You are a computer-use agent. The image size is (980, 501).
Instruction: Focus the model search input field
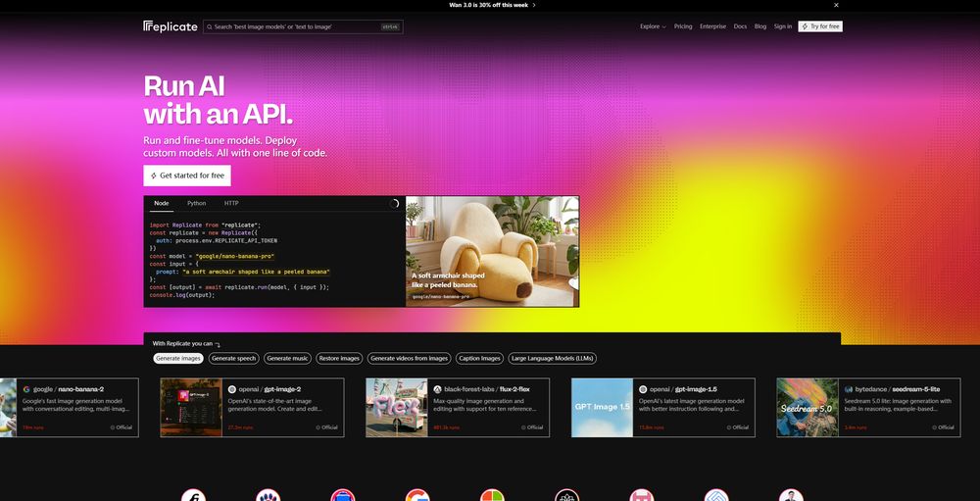(303, 26)
